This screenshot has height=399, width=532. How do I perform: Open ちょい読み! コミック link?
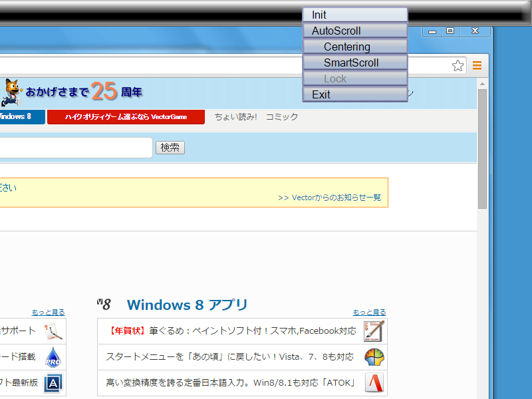pyautogui.click(x=256, y=117)
